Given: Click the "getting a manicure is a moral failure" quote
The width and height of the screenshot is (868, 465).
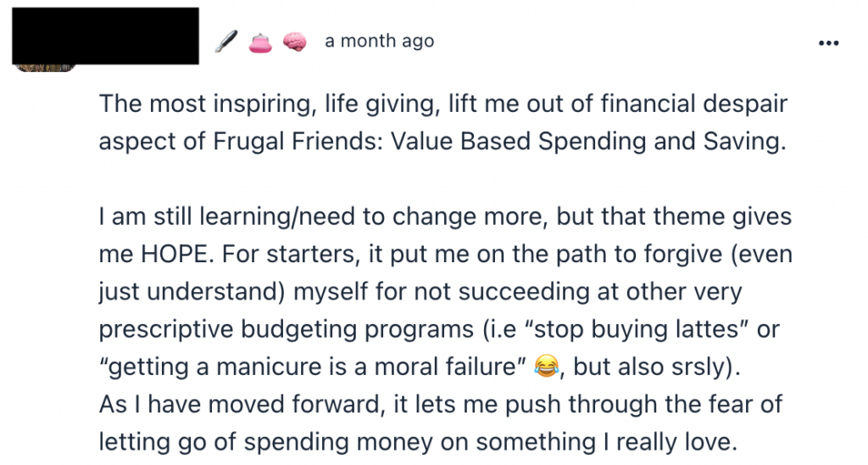Looking at the screenshot, I should pos(311,367).
